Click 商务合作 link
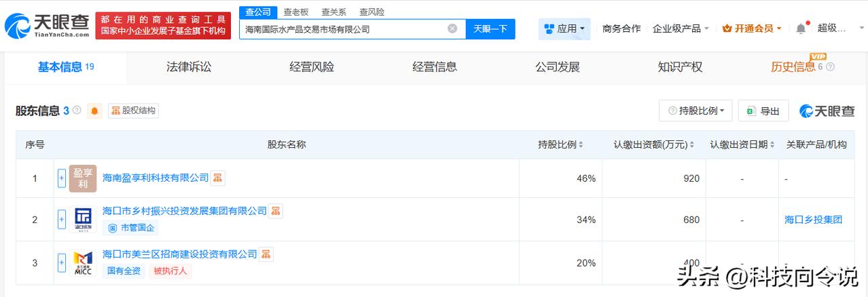The height and width of the screenshot is (297, 868). tap(621, 28)
